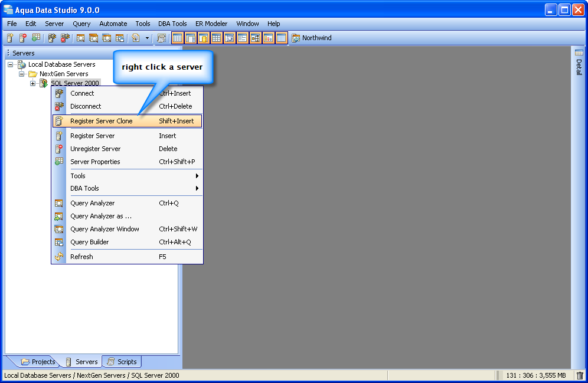588x383 pixels.
Task: Click 'Query Analyzer as ...' context menu icon
Action: (x=59, y=216)
